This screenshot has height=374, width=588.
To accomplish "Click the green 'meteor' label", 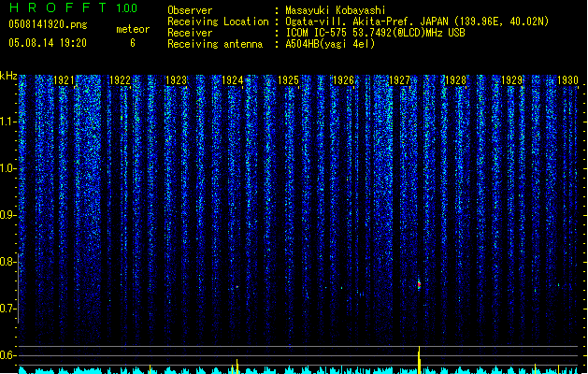I will pos(133,29).
